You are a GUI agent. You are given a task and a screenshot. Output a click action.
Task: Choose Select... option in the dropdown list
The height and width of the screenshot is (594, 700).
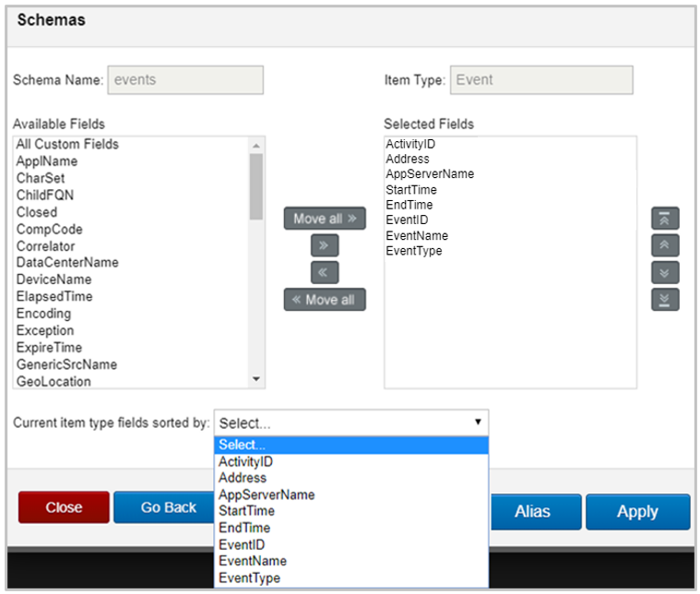point(351,445)
